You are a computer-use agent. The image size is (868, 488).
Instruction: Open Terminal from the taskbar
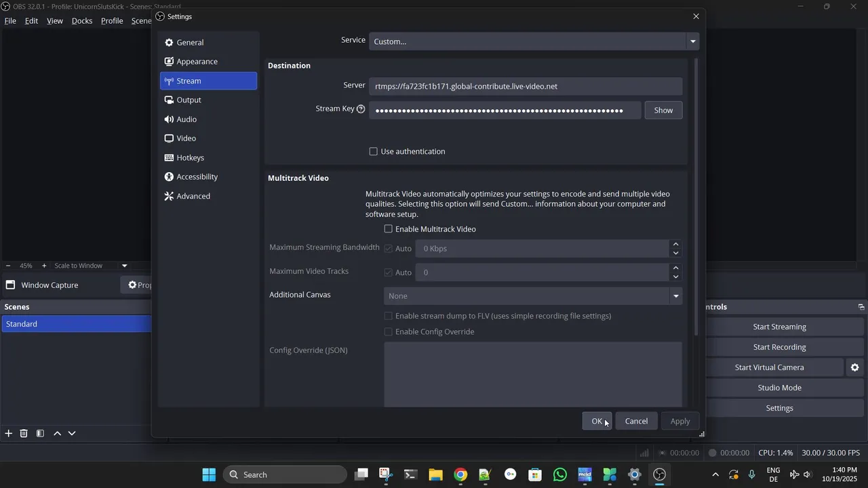[x=410, y=474]
